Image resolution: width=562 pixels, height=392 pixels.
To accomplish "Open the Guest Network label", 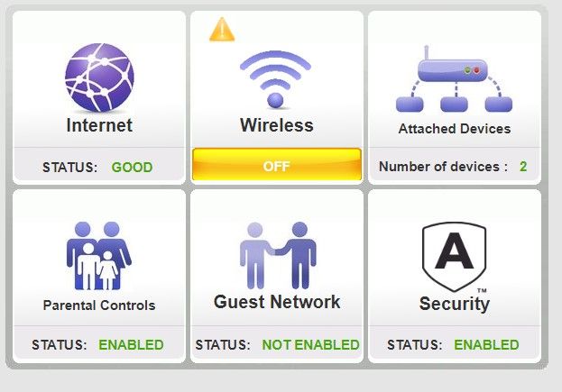I will coord(277,302).
